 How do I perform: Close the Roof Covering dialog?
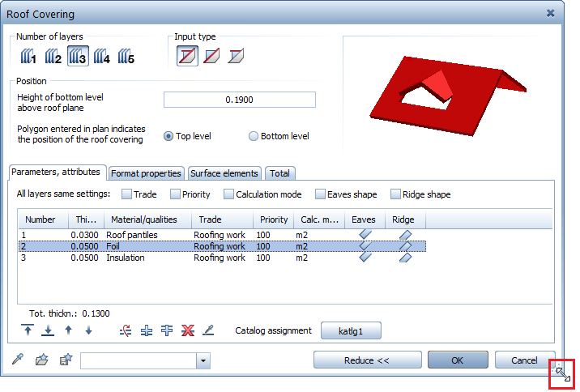tap(551, 13)
